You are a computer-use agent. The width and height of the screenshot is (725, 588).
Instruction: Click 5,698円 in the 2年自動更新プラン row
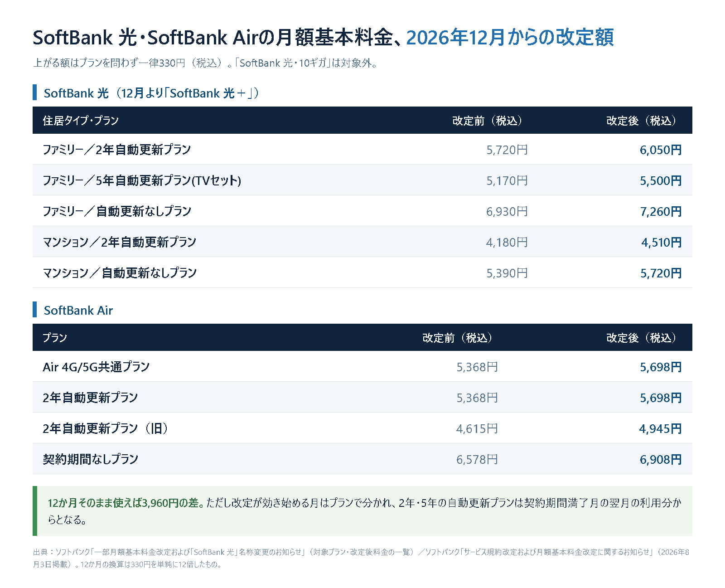click(661, 398)
